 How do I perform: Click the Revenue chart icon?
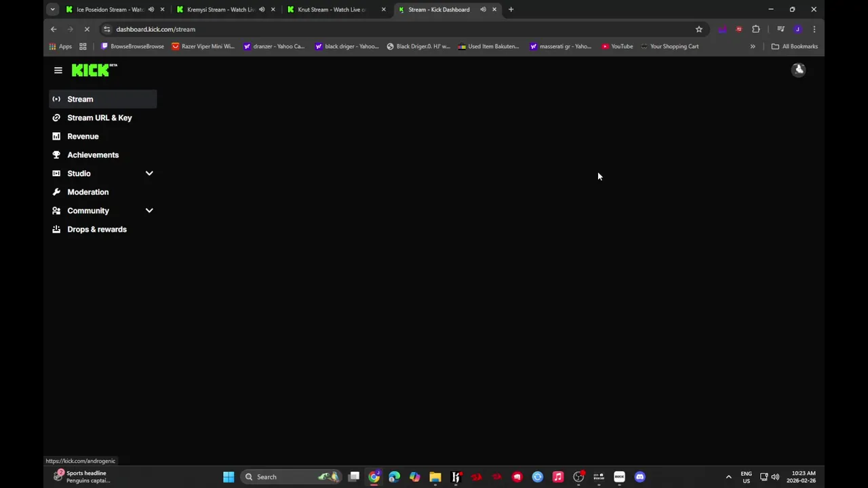click(x=56, y=136)
